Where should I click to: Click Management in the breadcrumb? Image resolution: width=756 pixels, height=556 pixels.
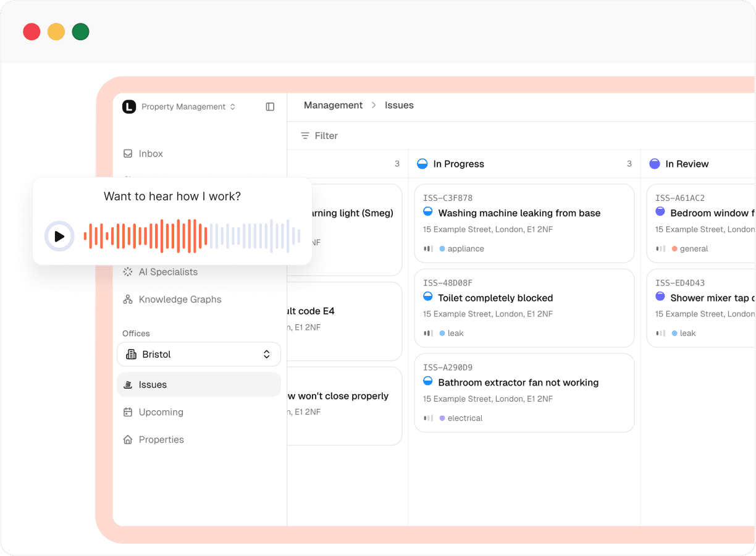(333, 106)
